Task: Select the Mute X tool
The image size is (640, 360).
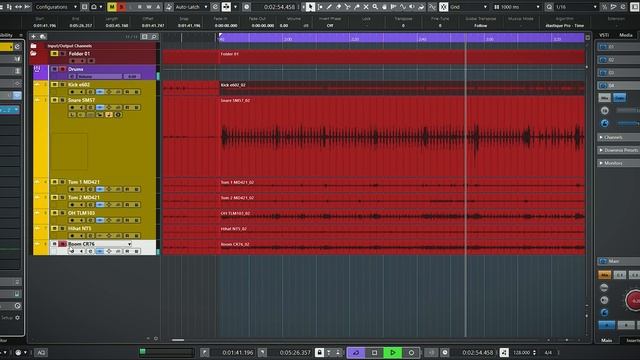Action: pyautogui.click(x=366, y=7)
